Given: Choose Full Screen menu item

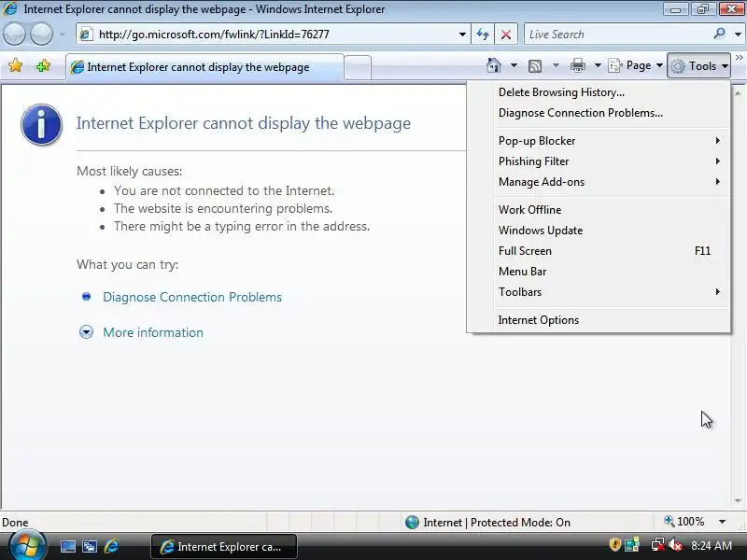Looking at the screenshot, I should pyautogui.click(x=599, y=251).
